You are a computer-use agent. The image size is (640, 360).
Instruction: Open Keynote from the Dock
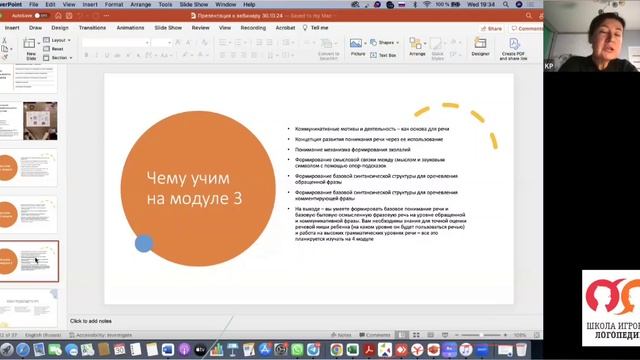[233, 349]
